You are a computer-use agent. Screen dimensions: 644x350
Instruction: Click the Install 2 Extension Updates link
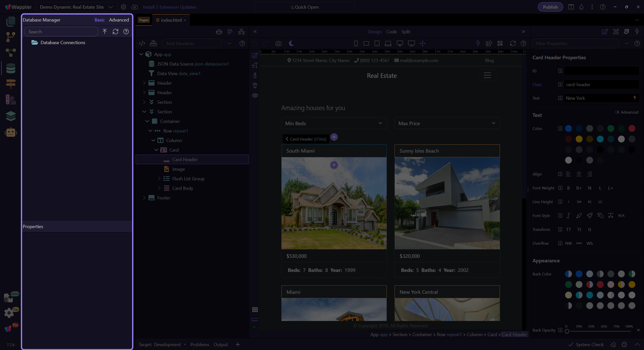point(169,7)
